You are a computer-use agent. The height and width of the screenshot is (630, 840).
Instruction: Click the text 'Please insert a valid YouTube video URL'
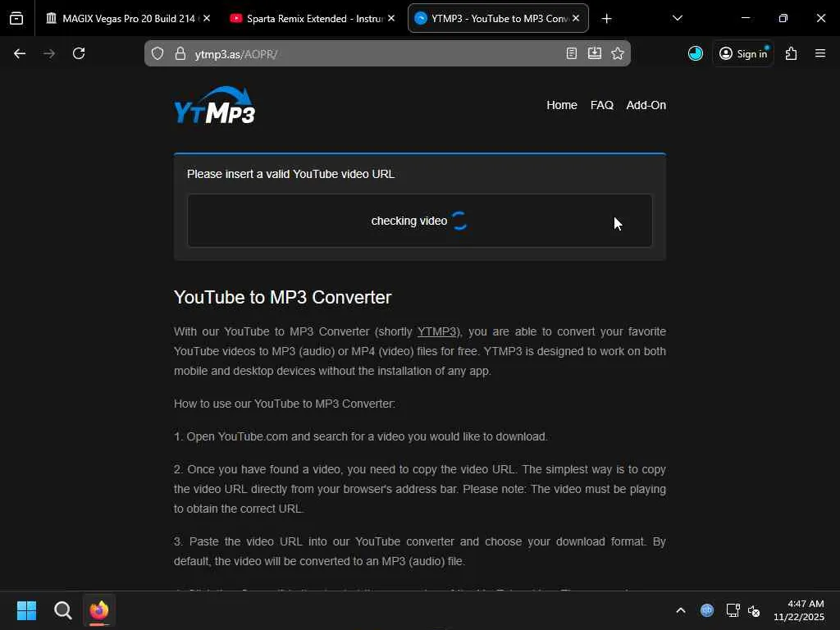click(290, 174)
